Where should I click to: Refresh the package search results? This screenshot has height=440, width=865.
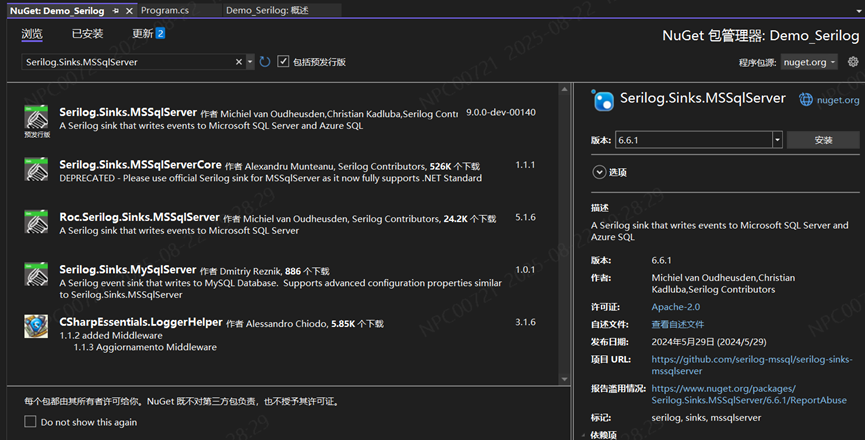[265, 62]
